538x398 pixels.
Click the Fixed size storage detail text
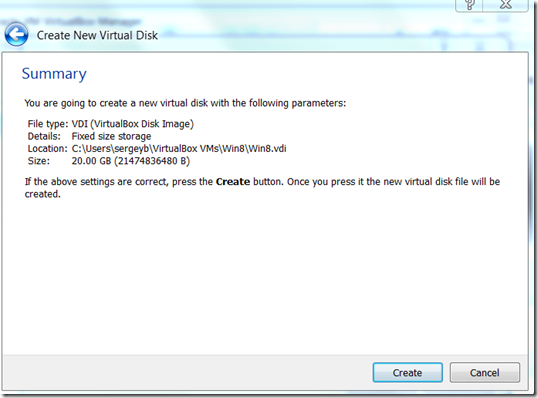111,136
